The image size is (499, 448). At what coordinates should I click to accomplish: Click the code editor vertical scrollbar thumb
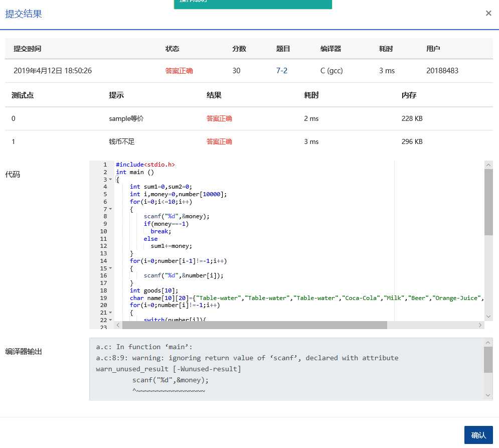[x=488, y=202]
